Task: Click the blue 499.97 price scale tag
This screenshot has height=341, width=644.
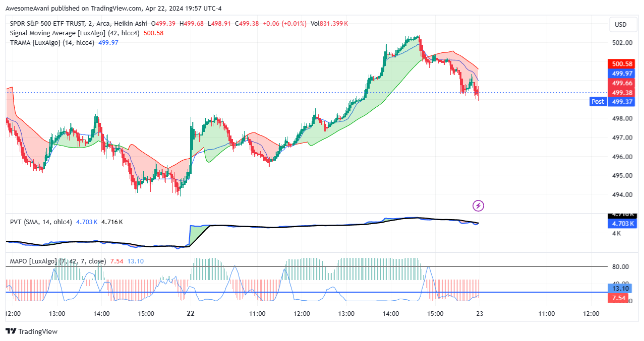Action: (622, 74)
